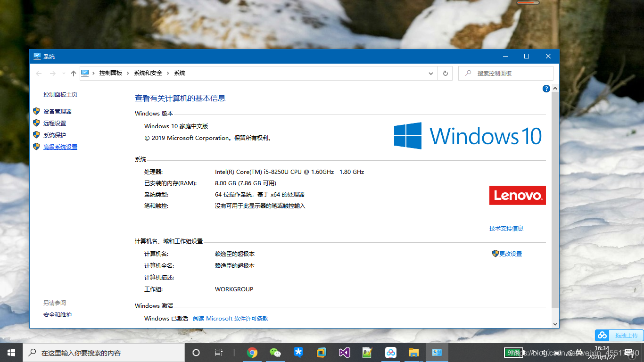Select 系统和安全 in the breadcrumb

click(148, 74)
